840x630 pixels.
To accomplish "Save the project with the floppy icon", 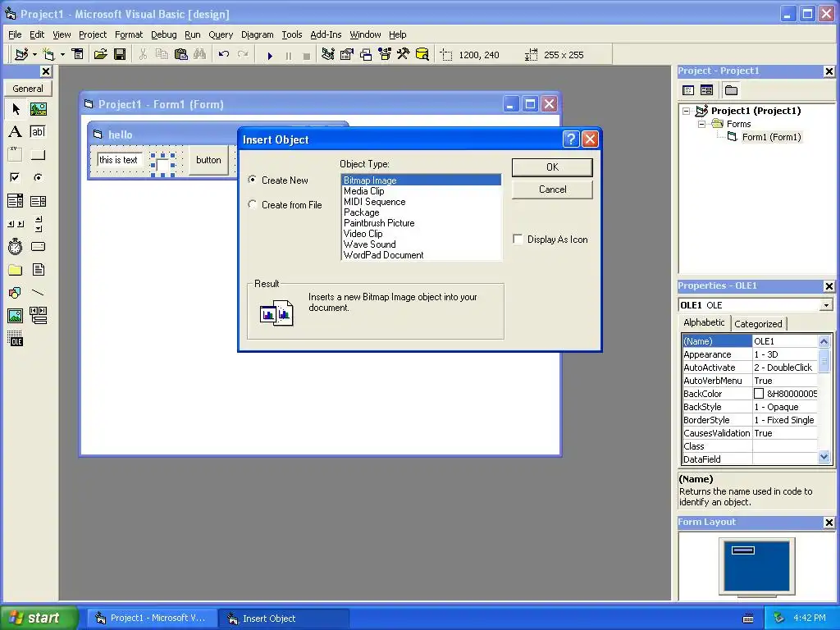I will (120, 54).
